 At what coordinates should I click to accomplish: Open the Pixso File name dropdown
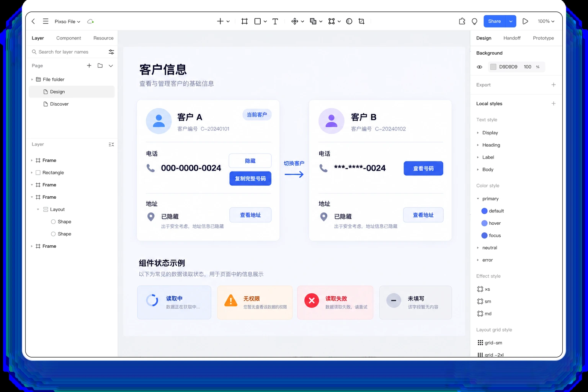click(67, 21)
